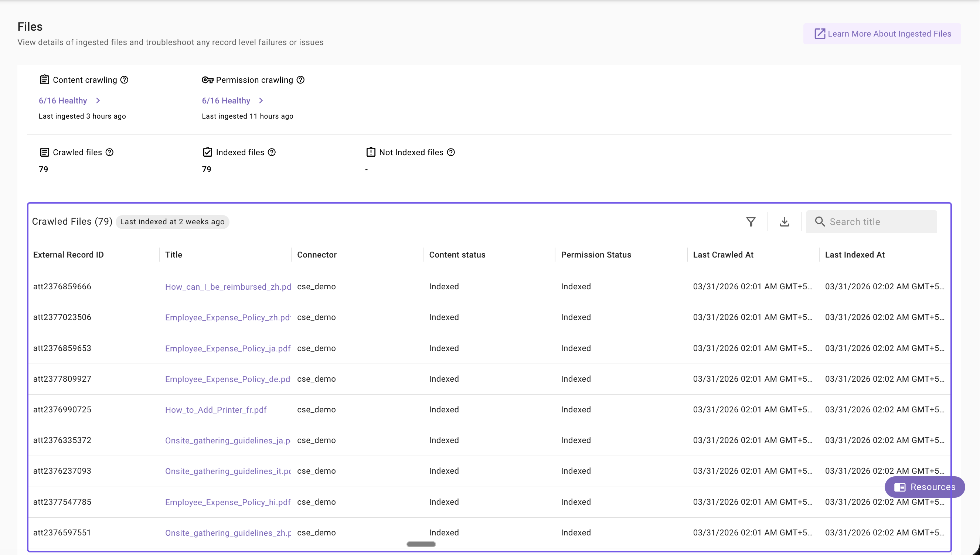Click the Last Crawled At column header
The image size is (980, 555).
(723, 255)
